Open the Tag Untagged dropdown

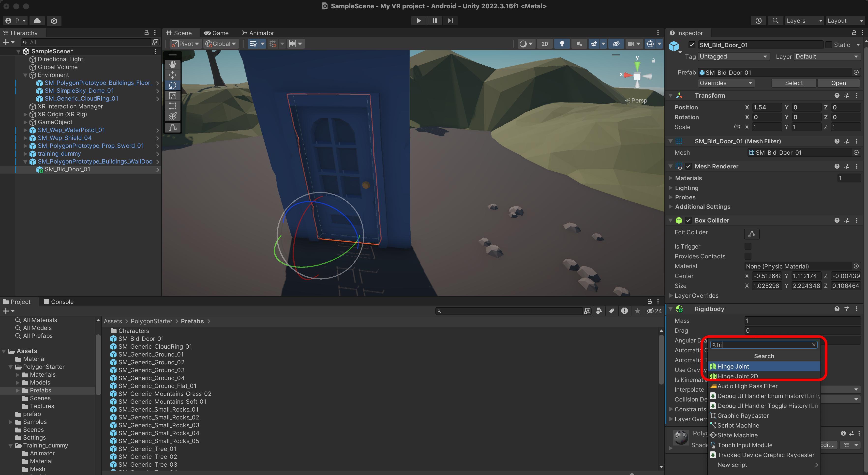(733, 57)
